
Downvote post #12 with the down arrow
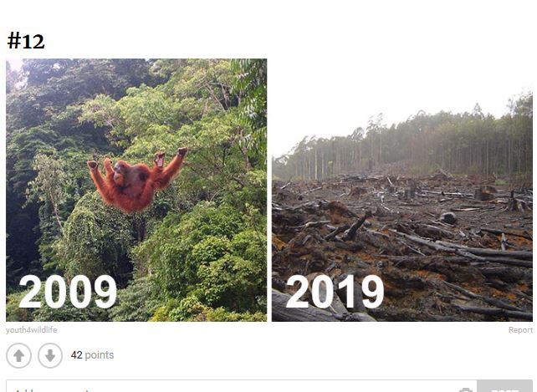[50, 355]
